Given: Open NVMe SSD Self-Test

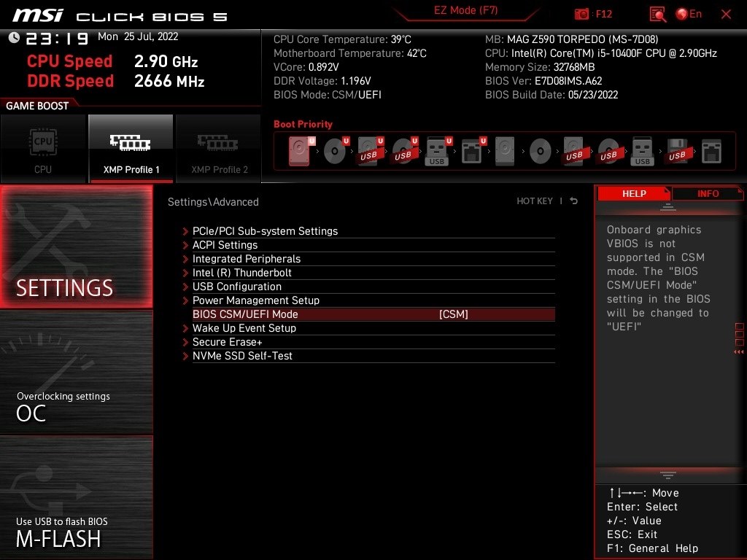Looking at the screenshot, I should tap(243, 356).
